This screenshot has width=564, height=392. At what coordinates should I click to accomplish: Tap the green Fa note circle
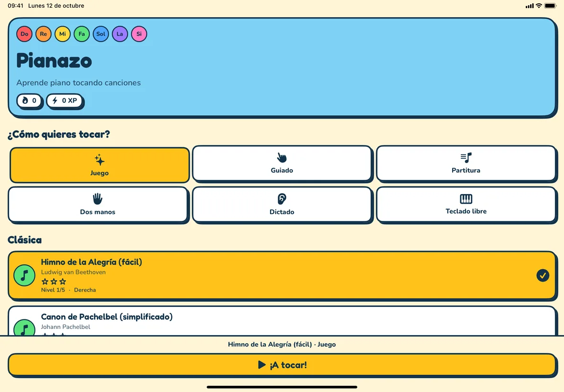[x=82, y=34]
